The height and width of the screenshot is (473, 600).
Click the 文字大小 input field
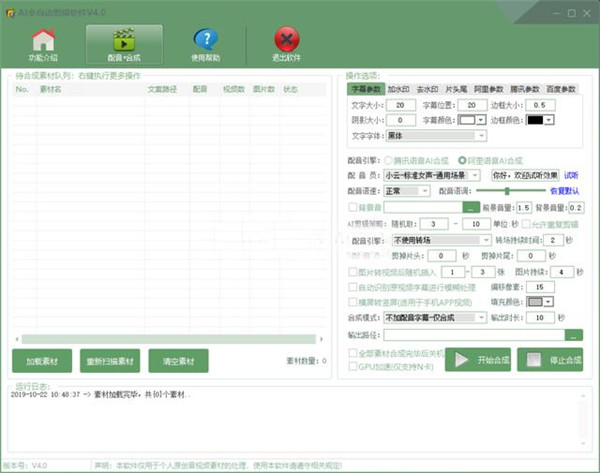pyautogui.click(x=400, y=105)
